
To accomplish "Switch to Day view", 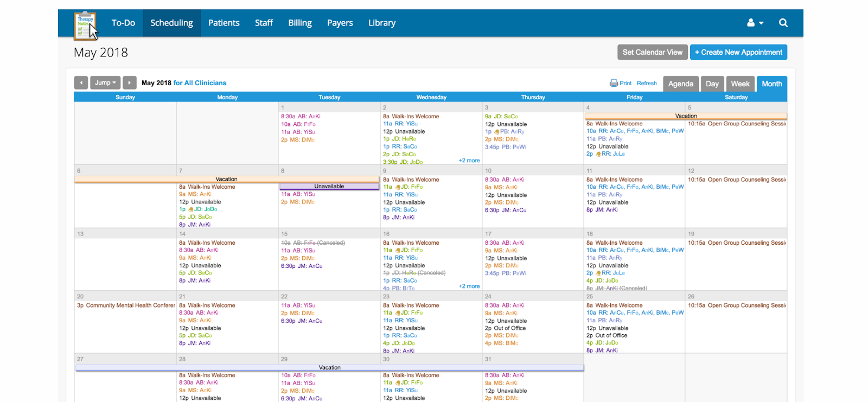I will [x=712, y=84].
